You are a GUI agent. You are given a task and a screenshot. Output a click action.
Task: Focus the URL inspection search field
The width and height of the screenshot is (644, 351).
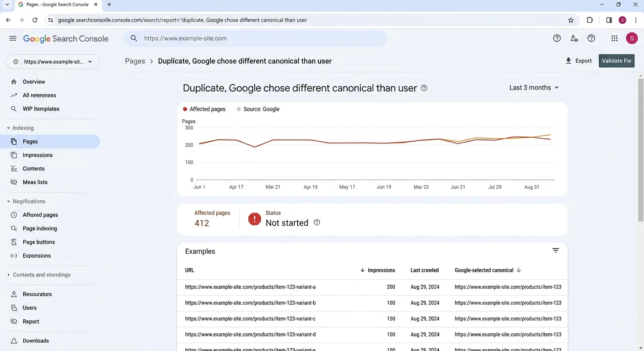click(x=256, y=38)
